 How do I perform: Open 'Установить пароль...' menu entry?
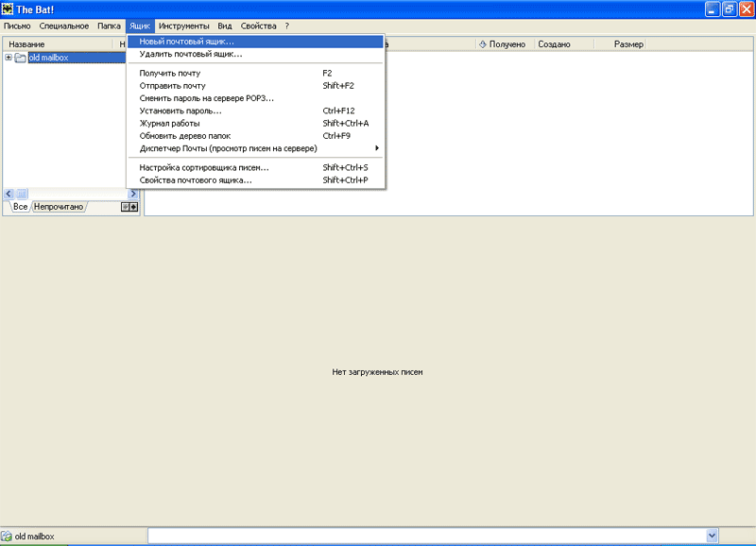click(255, 111)
